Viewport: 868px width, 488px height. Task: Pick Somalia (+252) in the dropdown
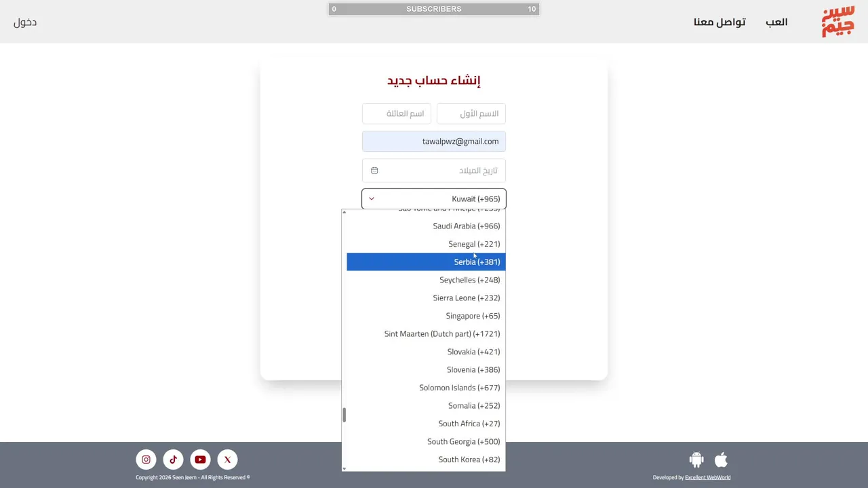point(426,405)
